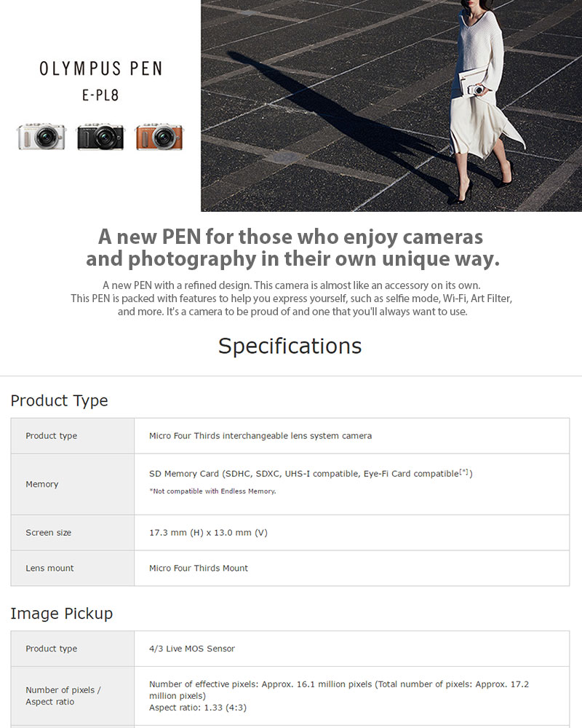Select the Screen size row label
The image size is (582, 728).
click(48, 533)
